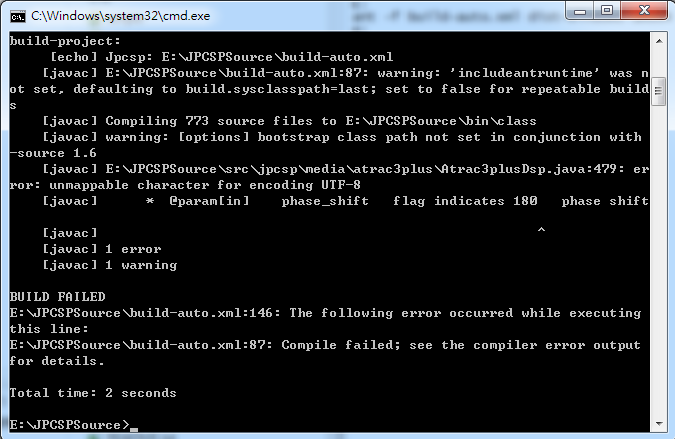
Task: Click the scrollbar track below the thumb
Action: (659, 258)
